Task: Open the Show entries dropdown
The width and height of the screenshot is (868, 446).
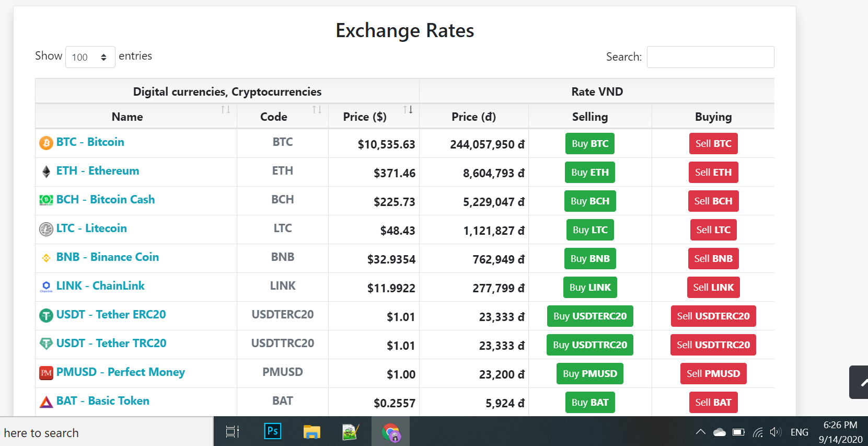Action: click(90, 57)
